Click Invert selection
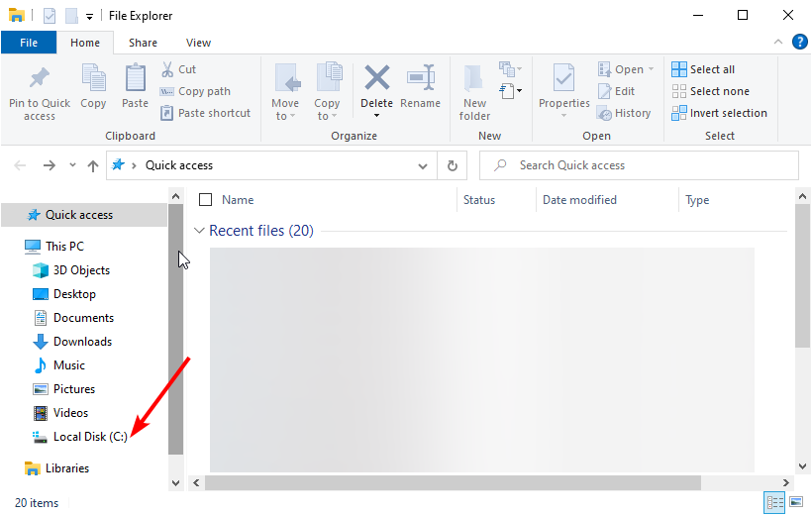The width and height of the screenshot is (812, 515). pyautogui.click(x=719, y=113)
